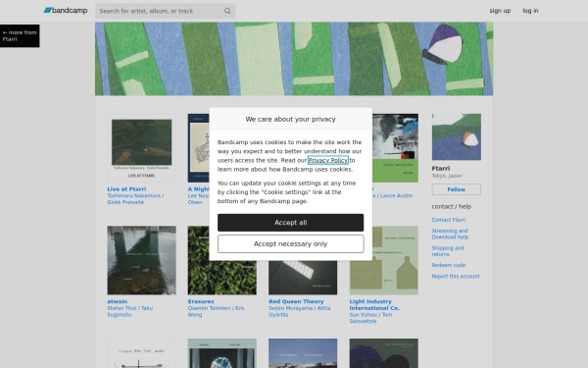Click the Sun Yizhou / Tom Soloveitzik artist text
The image size is (588, 368).
(x=370, y=318)
